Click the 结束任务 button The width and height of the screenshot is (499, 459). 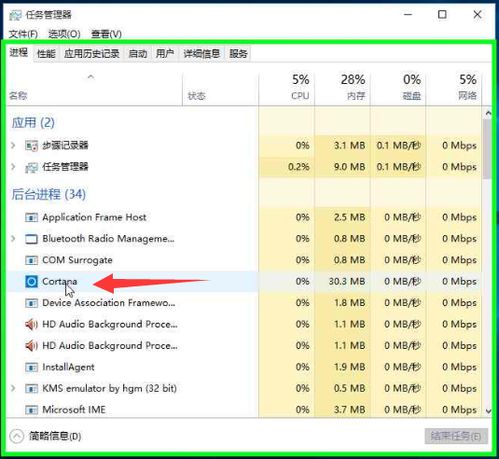pyautogui.click(x=456, y=436)
